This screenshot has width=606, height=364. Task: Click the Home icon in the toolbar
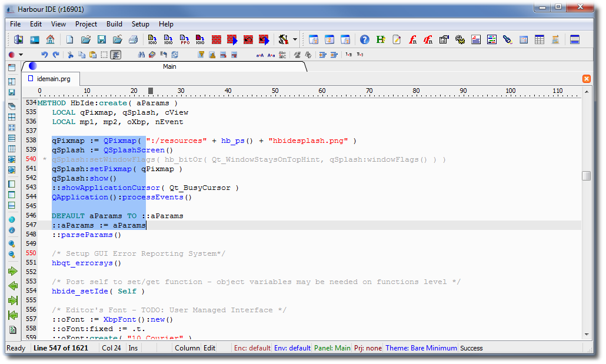(50, 39)
